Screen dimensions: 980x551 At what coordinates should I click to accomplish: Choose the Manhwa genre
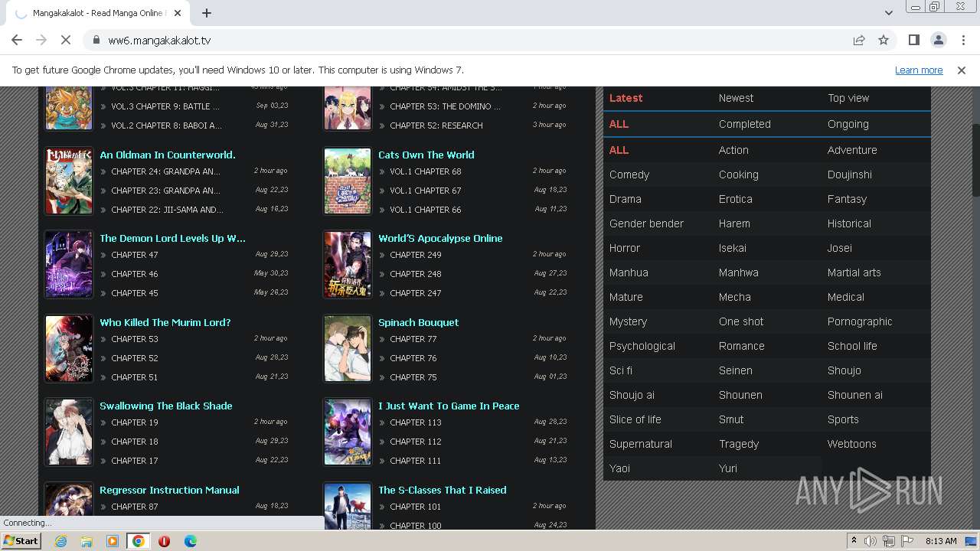pyautogui.click(x=738, y=272)
